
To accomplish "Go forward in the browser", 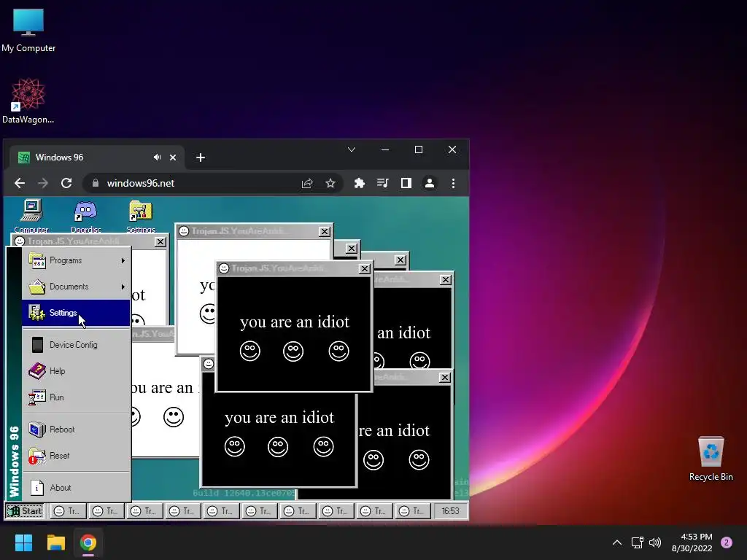I will point(43,183).
